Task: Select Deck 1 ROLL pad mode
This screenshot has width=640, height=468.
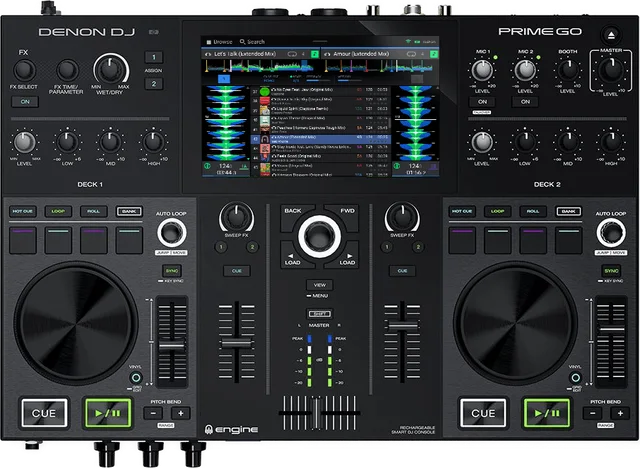Action: tap(93, 211)
